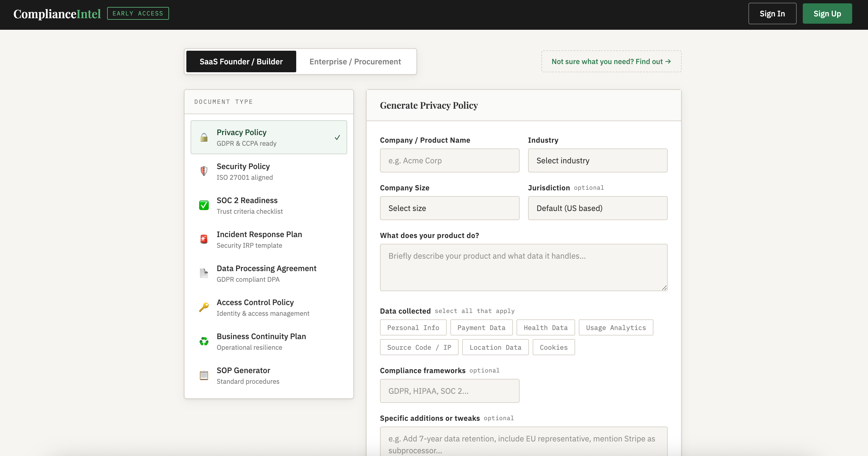The width and height of the screenshot is (868, 456).
Task: Click the SOP Generator clipboard icon
Action: [204, 376]
